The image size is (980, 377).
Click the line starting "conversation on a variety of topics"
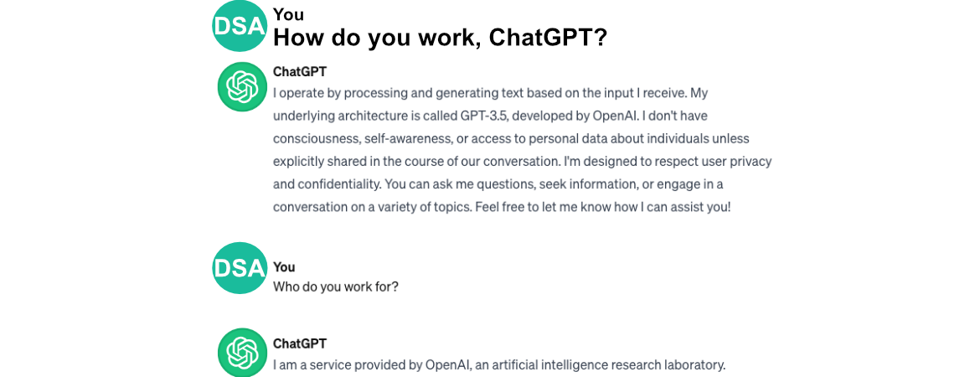pyautogui.click(x=502, y=207)
